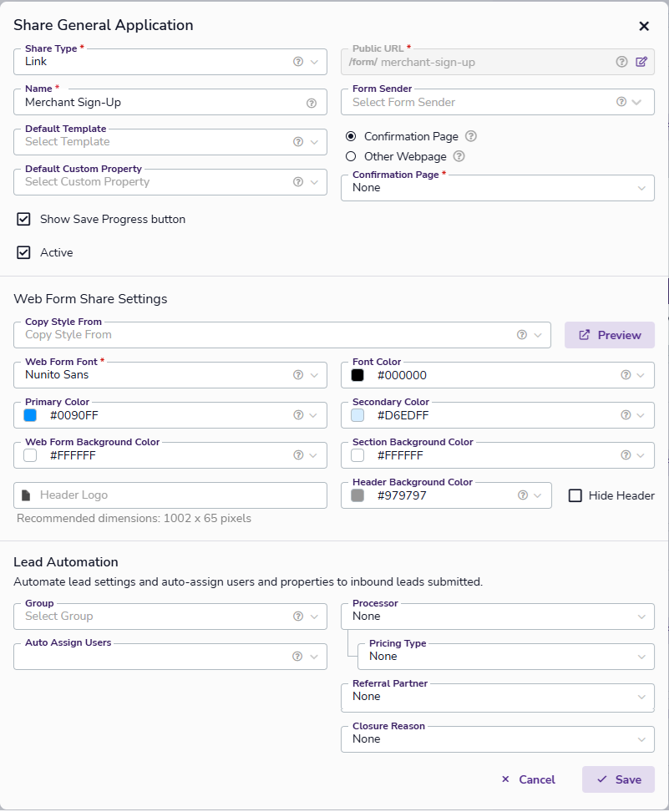This screenshot has width=669, height=812.
Task: Toggle the Show Save Progress button checkbox
Action: click(24, 219)
